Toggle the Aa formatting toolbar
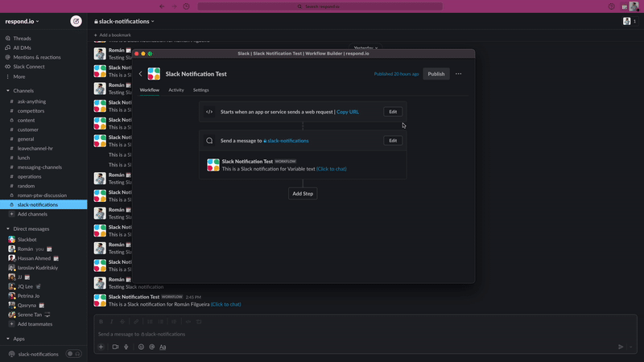The width and height of the screenshot is (644, 362). point(163,347)
